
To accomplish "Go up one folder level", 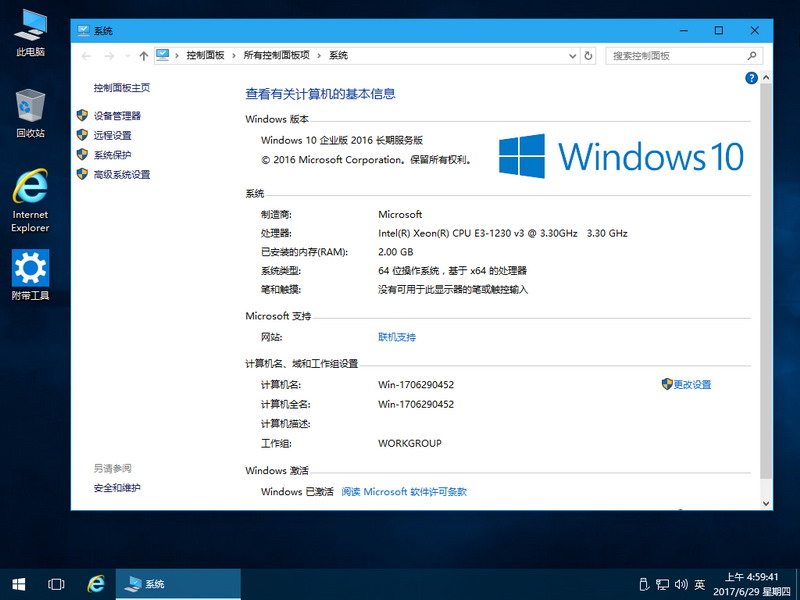I will point(143,56).
